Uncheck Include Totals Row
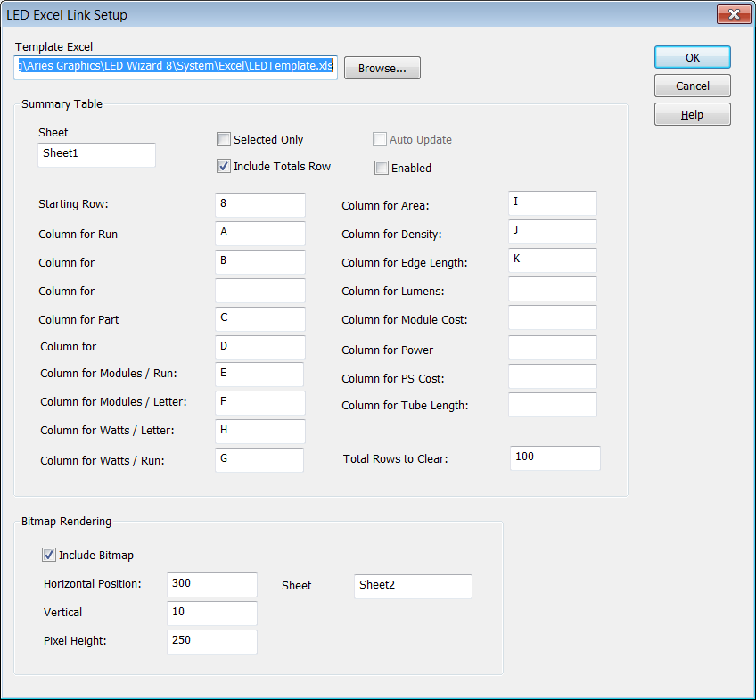Viewport: 756px width, 700px height. point(224,166)
